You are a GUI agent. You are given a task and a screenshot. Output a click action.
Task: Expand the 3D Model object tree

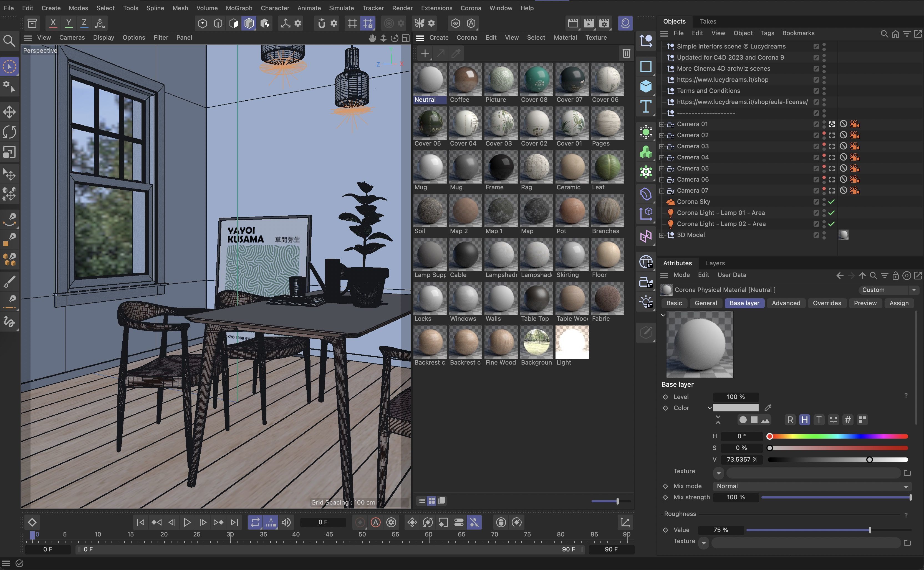662,235
